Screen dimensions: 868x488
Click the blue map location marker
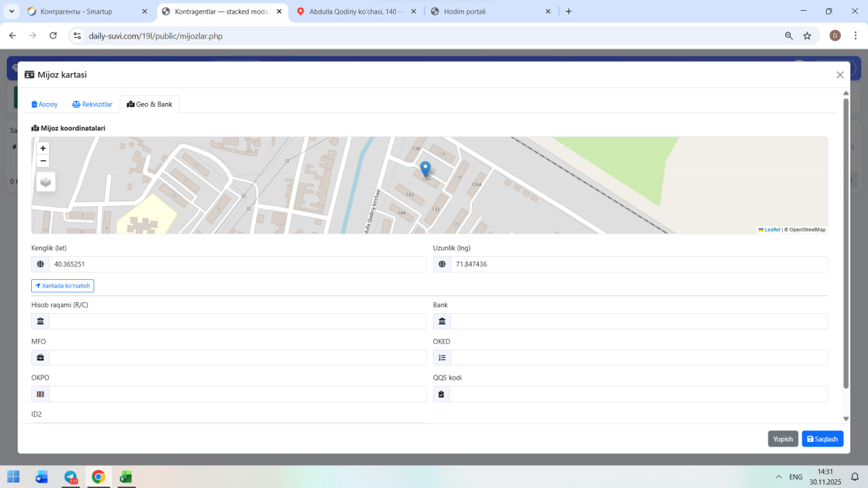point(425,169)
